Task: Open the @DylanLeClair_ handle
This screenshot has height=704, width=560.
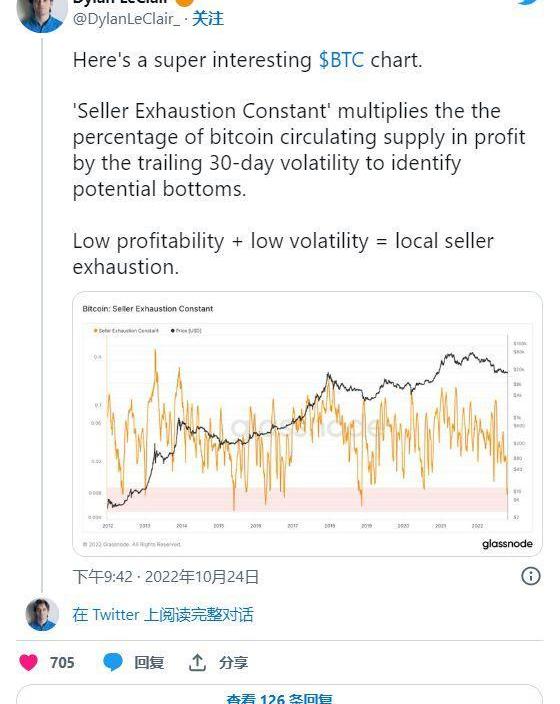Action: pyautogui.click(x=126, y=19)
